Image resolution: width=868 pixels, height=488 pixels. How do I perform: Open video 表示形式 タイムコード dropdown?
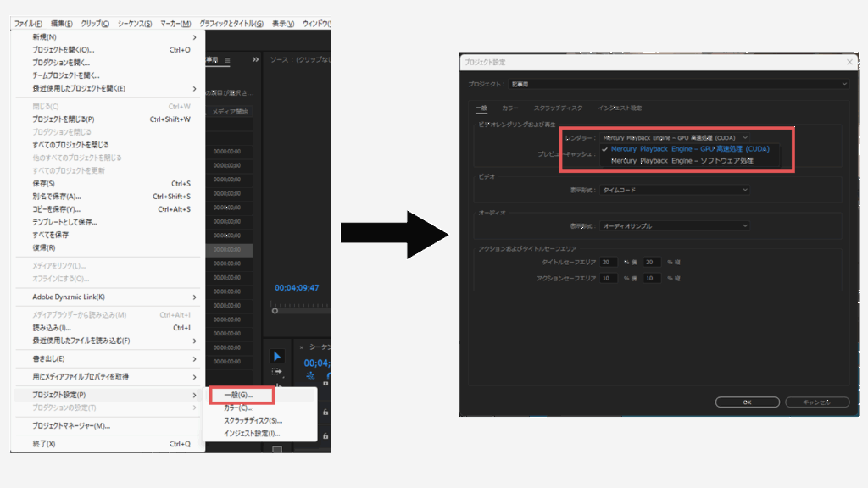click(x=675, y=190)
